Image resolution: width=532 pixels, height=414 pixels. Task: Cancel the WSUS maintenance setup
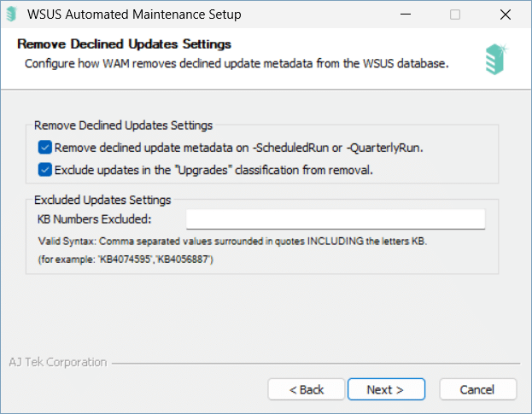point(478,389)
